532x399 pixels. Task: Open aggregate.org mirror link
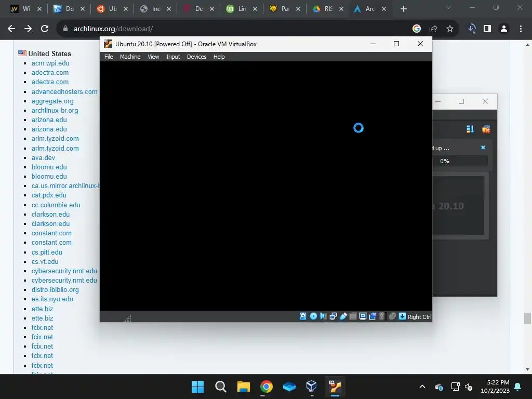52,101
